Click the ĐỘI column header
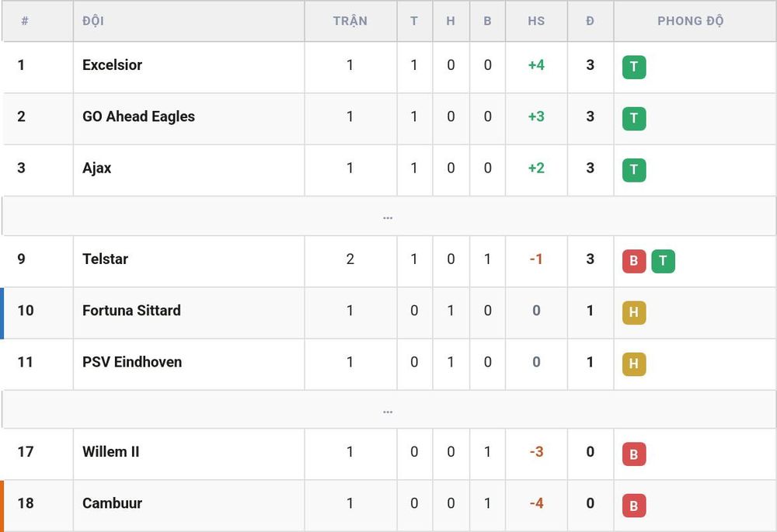Viewport: 777px width, 532px height. click(93, 21)
